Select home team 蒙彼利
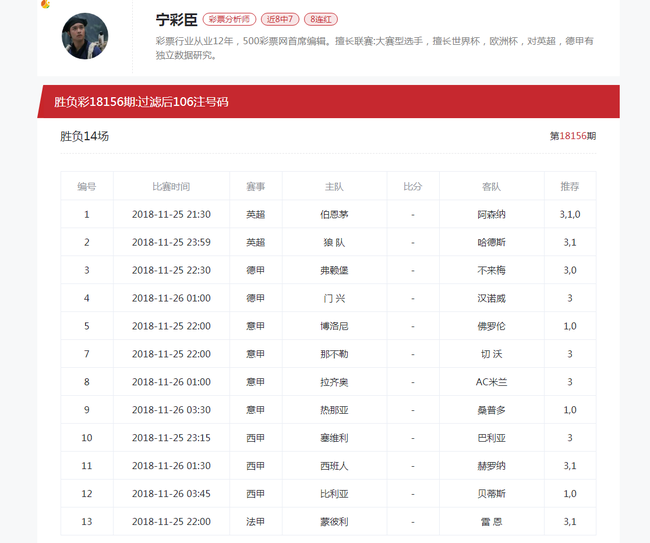 tap(334, 521)
